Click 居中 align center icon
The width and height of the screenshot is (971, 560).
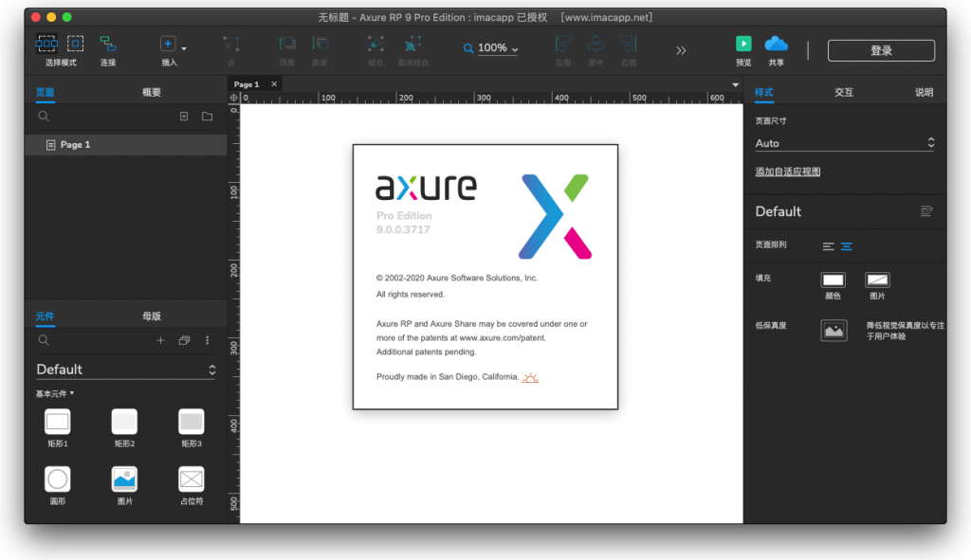point(595,44)
